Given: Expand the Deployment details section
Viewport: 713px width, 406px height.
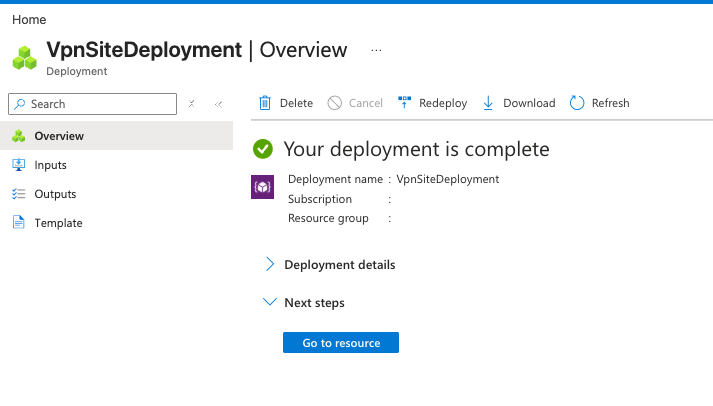Looking at the screenshot, I should tap(331, 265).
